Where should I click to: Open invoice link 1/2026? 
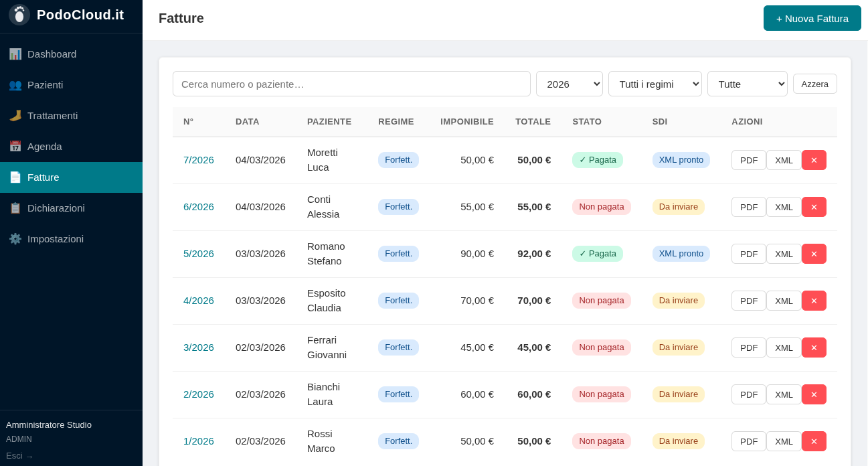coord(199,441)
